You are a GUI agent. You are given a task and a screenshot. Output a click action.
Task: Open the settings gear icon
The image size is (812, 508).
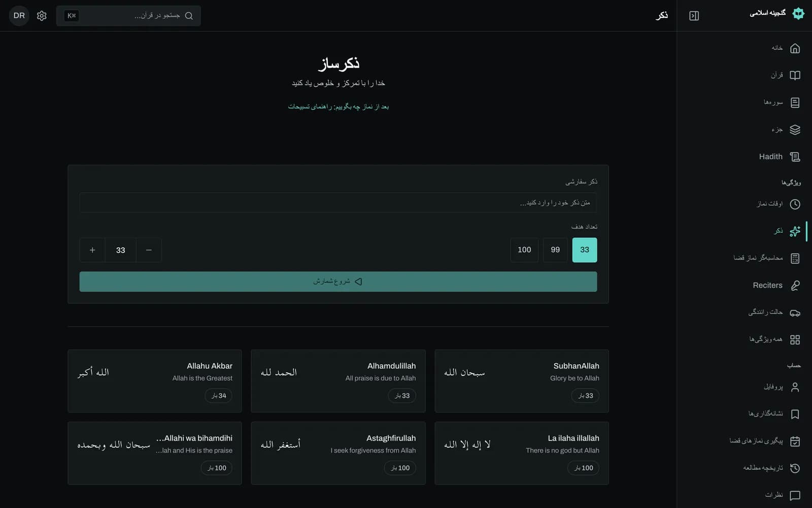pyautogui.click(x=42, y=16)
